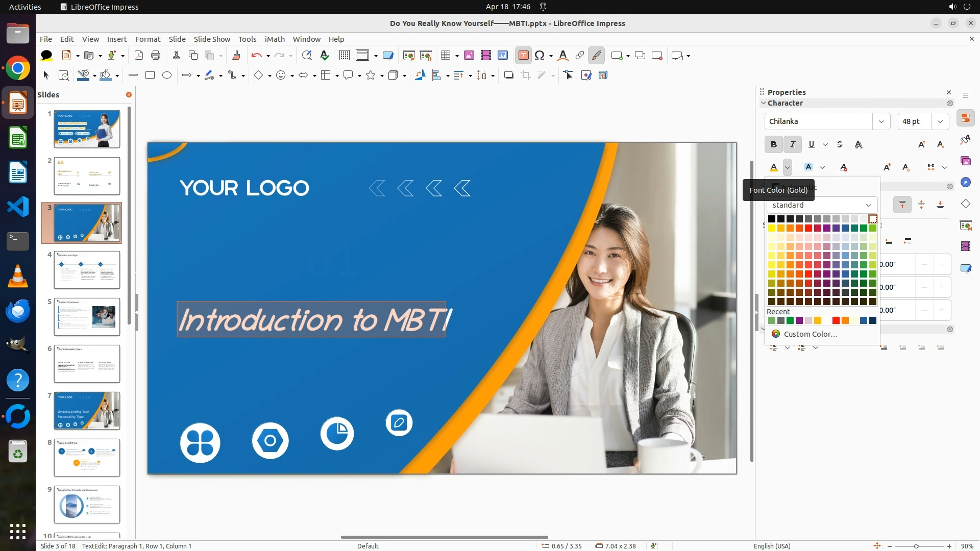Expand the 48 pt font size dropdown

pos(940,121)
